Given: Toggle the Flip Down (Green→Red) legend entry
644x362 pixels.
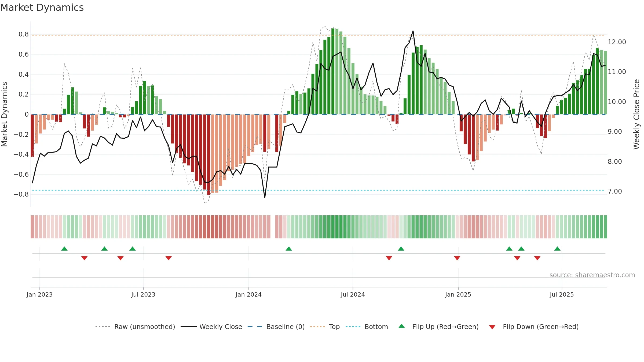Looking at the screenshot, I should coord(534,327).
